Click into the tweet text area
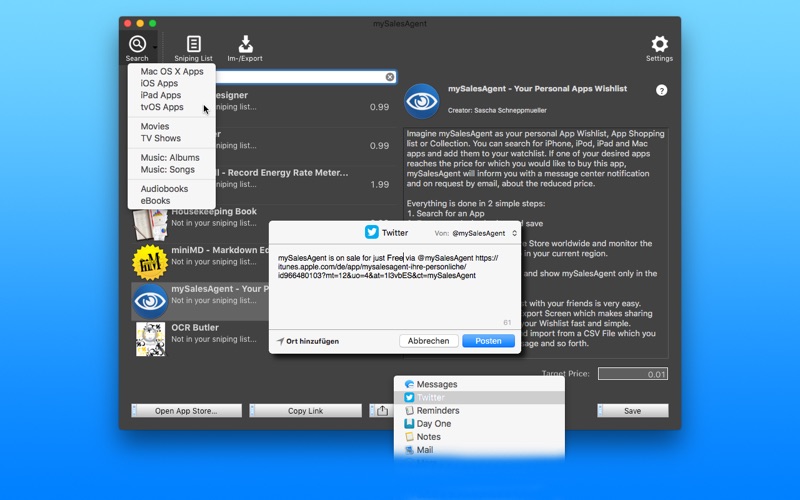800x500 pixels. 395,288
